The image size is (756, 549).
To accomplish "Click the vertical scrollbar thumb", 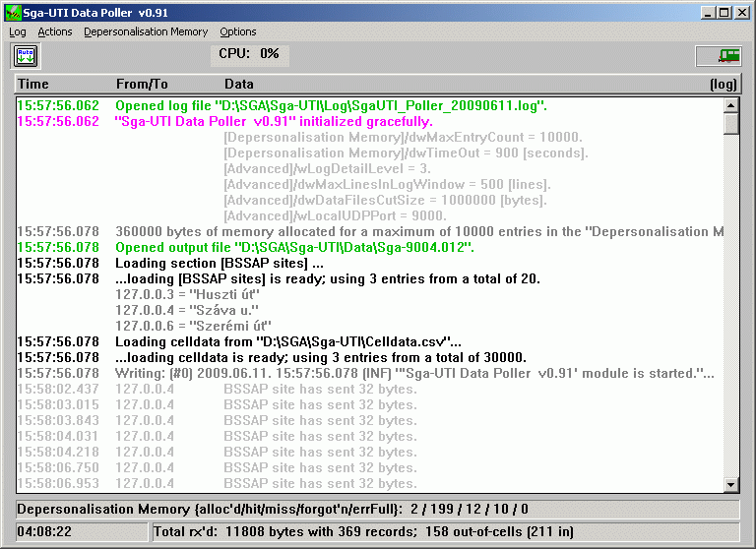I will tap(730, 124).
